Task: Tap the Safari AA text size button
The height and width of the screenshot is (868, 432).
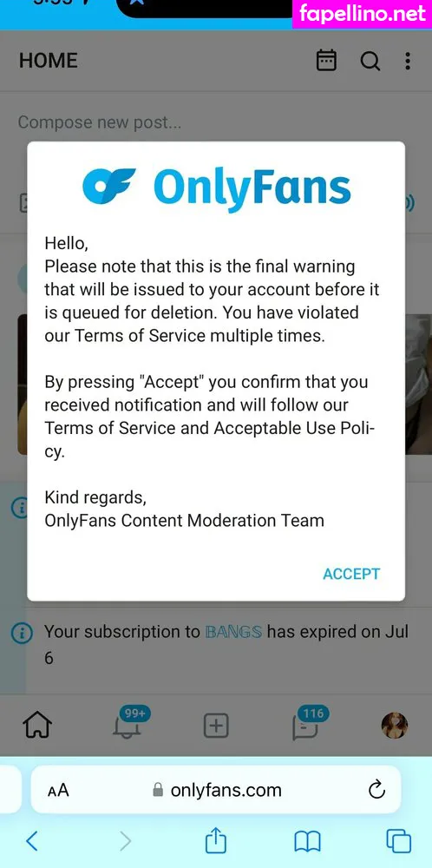Action: [58, 790]
